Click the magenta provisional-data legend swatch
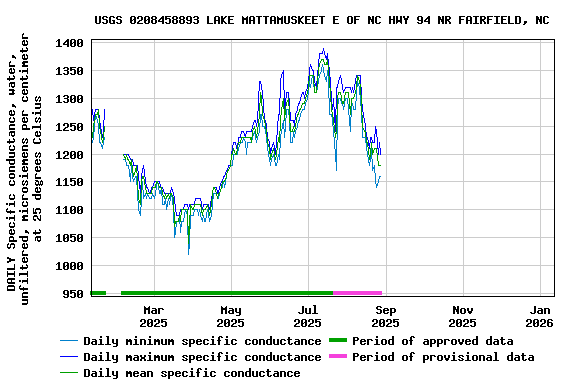Viewport: 576px width, 384px height. pos(338,356)
